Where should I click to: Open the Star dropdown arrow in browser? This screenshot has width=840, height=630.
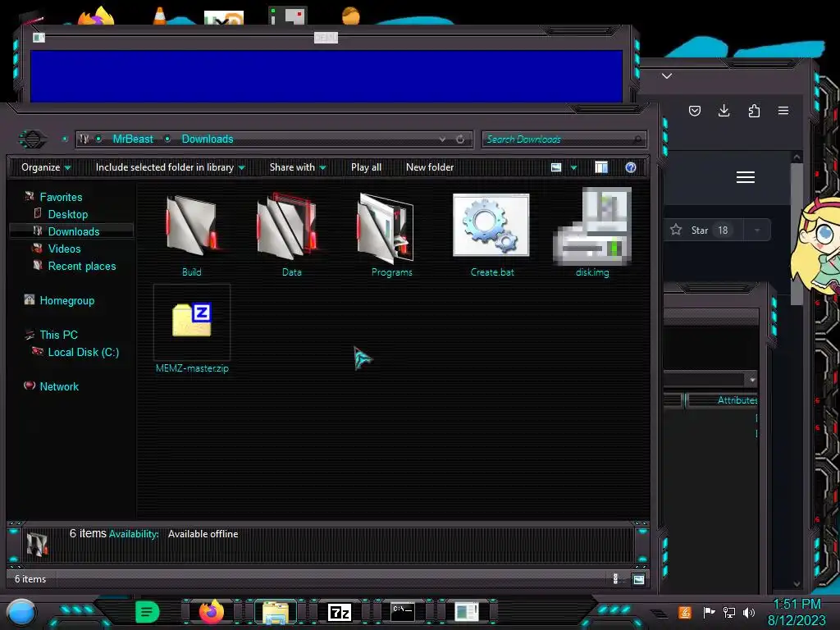coord(757,231)
